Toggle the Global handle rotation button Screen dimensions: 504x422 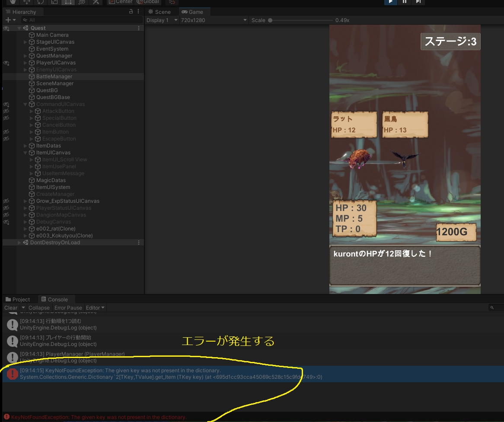pyautogui.click(x=148, y=2)
